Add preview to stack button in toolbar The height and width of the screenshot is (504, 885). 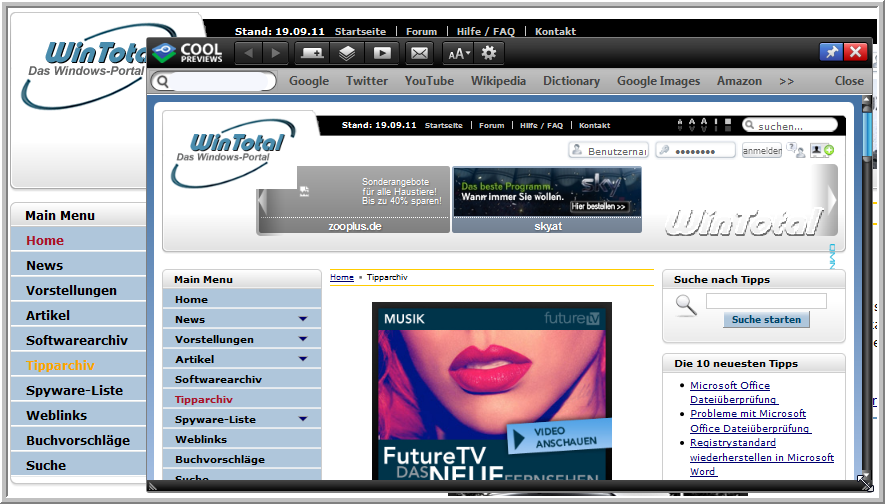[x=313, y=54]
